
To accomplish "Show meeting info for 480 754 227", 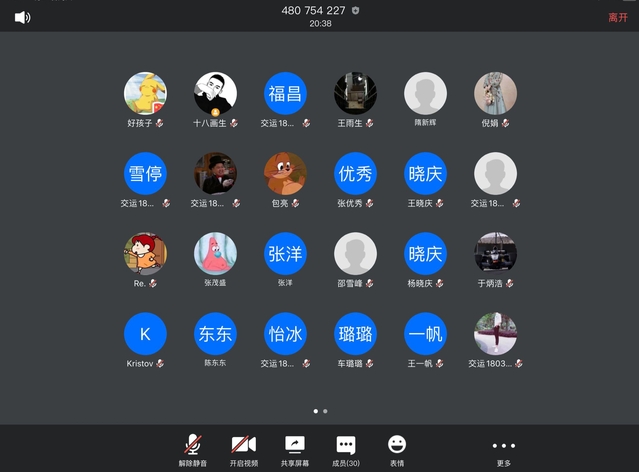I will pyautogui.click(x=313, y=11).
